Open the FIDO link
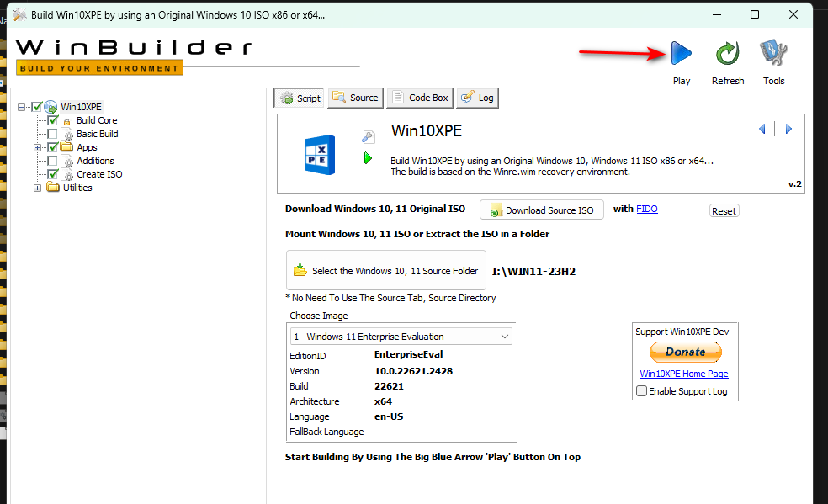Screen dimensions: 828x504 coord(647,209)
